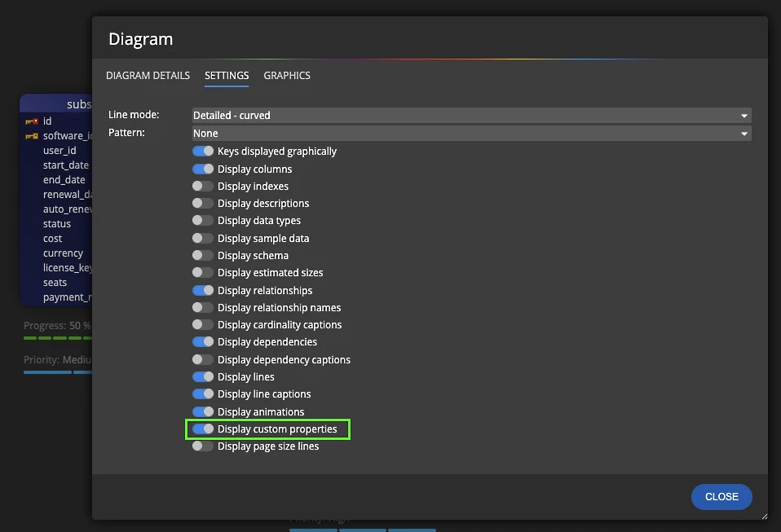Switch to Diagram Details tab
Image resolution: width=781 pixels, height=532 pixels.
pos(148,76)
